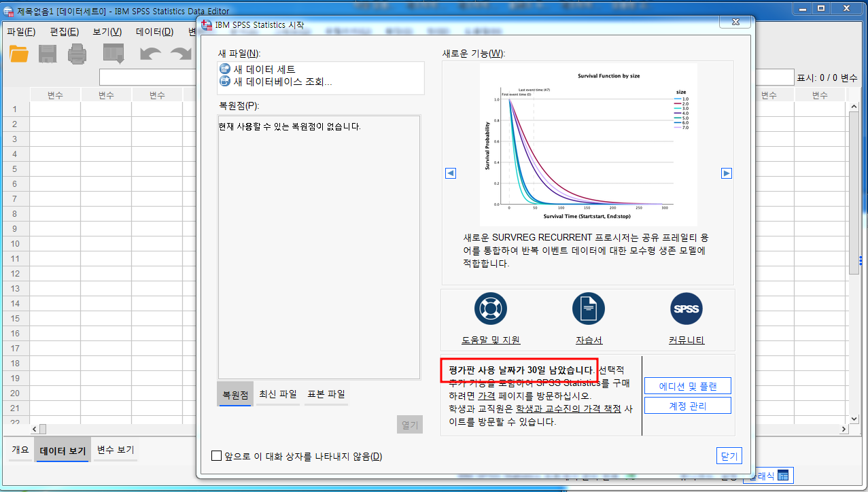Open the 보기(V) menu

click(107, 31)
